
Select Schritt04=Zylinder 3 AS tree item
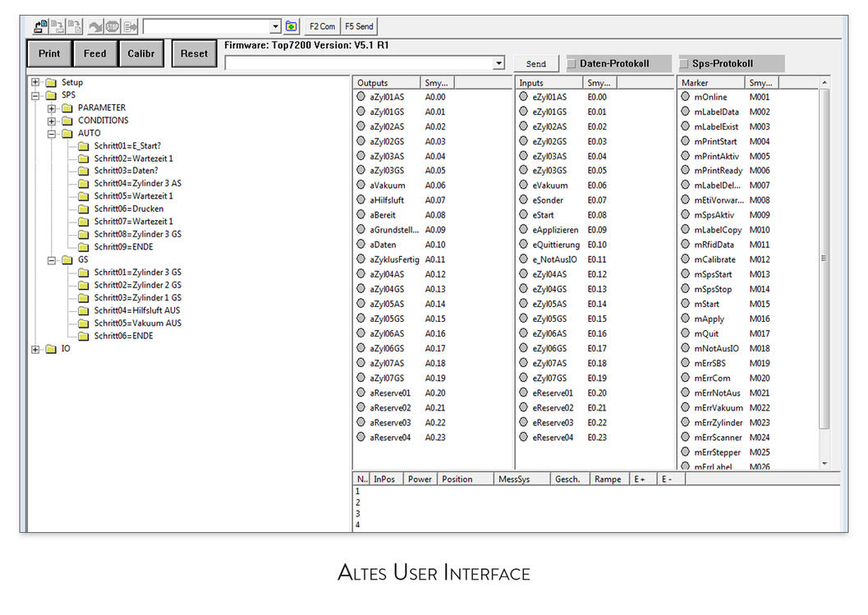137,184
